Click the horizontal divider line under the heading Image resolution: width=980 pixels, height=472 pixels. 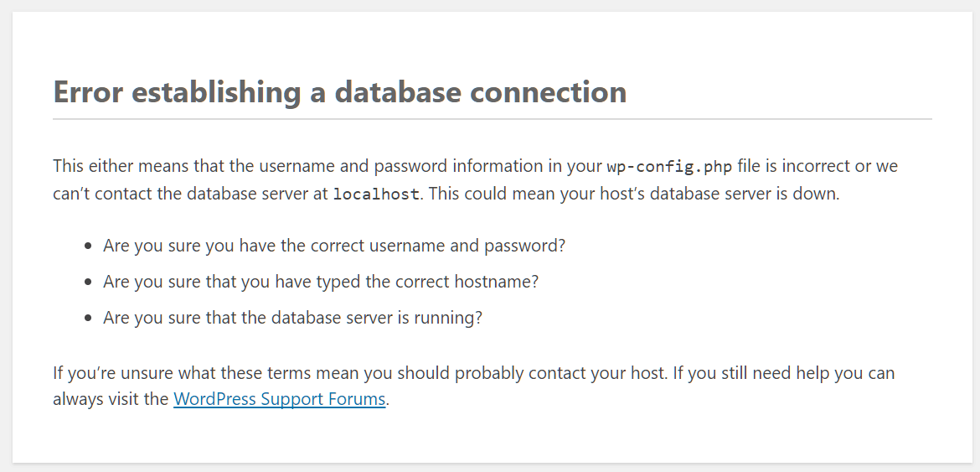[x=492, y=119]
